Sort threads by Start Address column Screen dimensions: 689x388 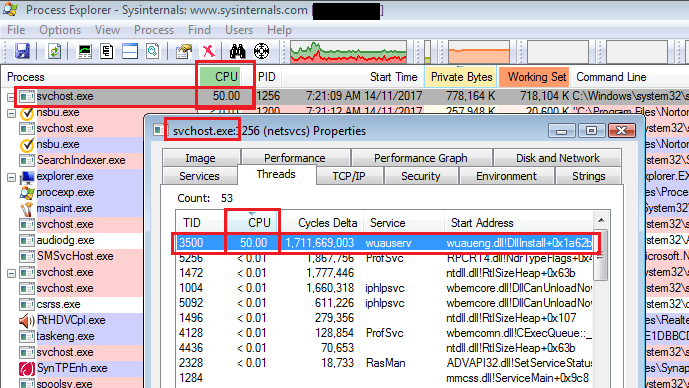519,223
